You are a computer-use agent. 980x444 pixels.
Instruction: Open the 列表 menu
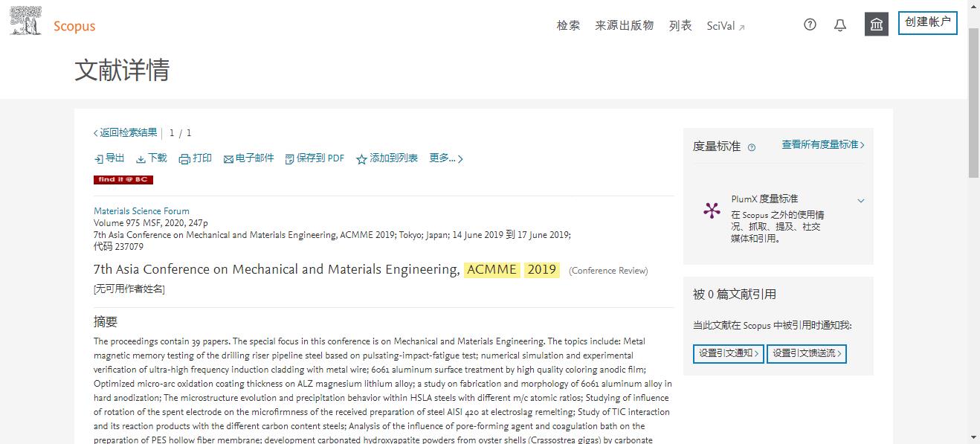click(680, 25)
